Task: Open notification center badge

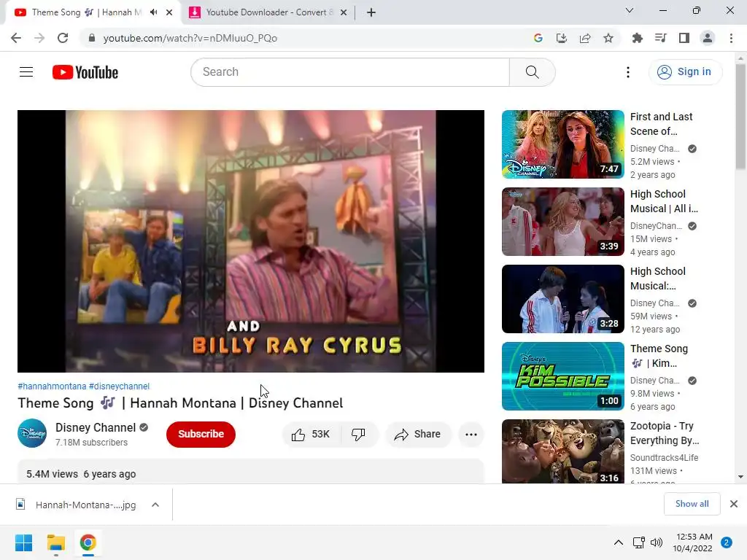Action: click(727, 542)
